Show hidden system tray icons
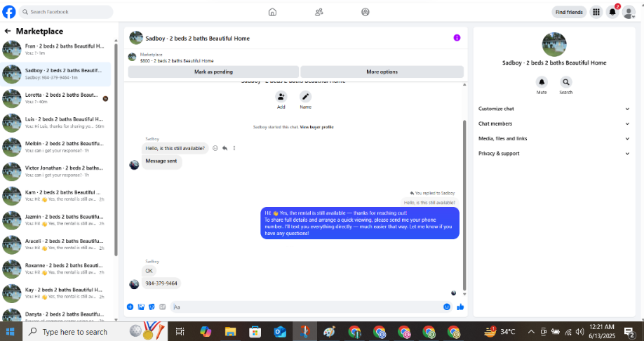The image size is (644, 341). pos(531,332)
